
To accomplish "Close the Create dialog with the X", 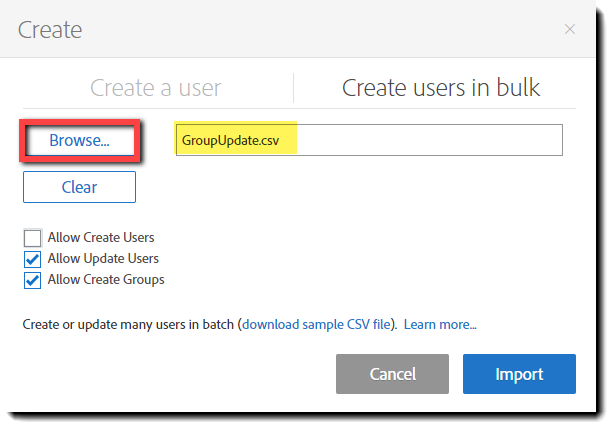I will (x=570, y=29).
